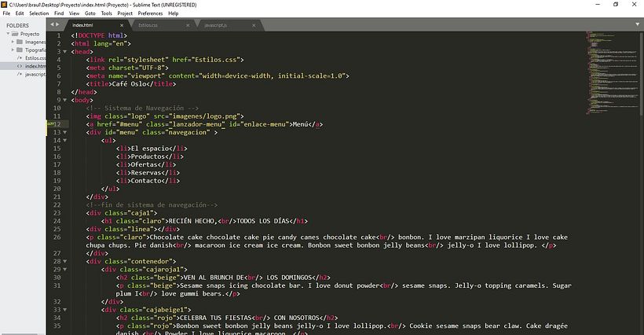Place cursor on 'Productos' list item
This screenshot has height=335, width=644.
pos(148,156)
